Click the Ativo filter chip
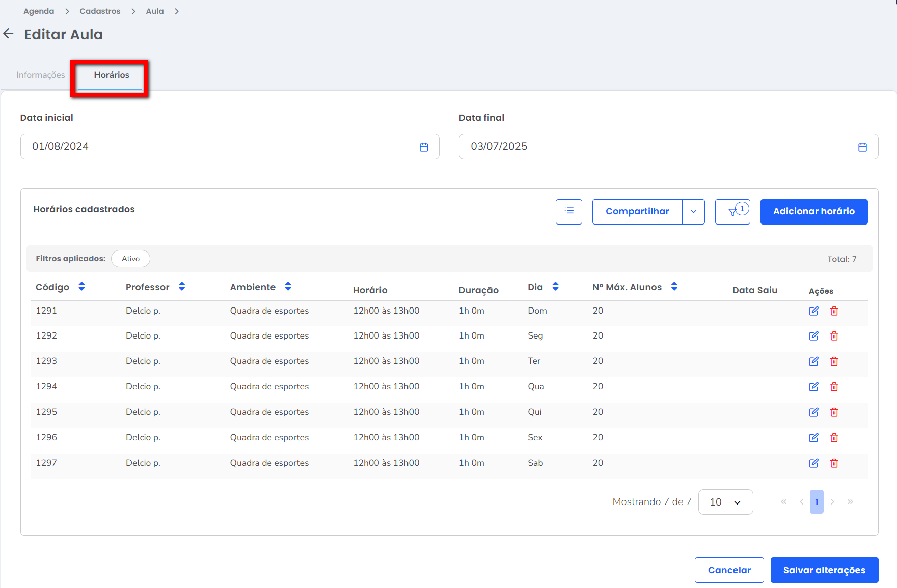Screen dimensions: 897x588 point(130,259)
